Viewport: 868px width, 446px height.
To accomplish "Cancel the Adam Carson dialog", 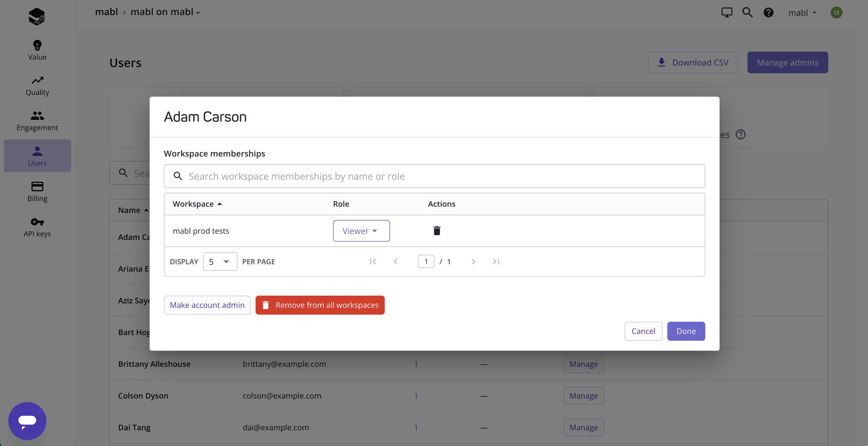I will [643, 331].
